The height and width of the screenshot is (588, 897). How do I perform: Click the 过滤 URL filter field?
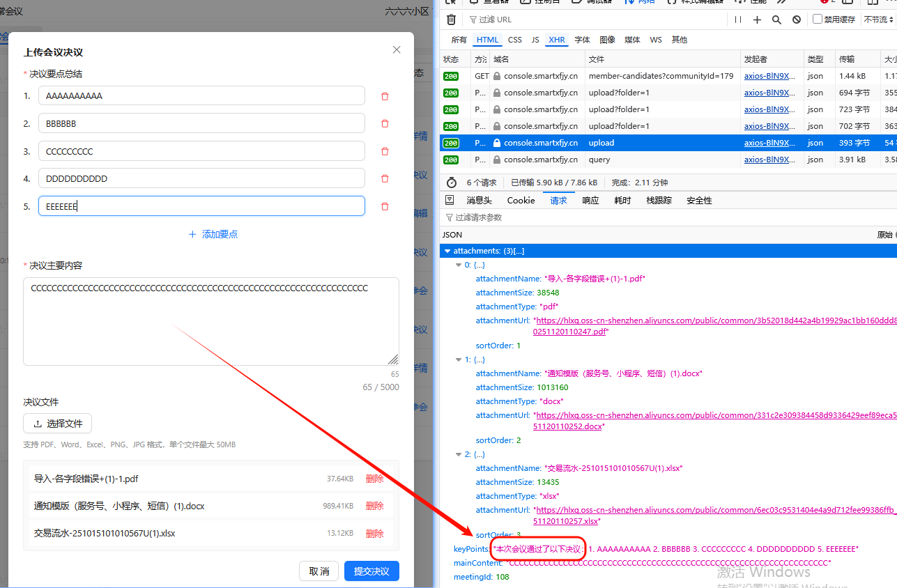tap(530, 19)
